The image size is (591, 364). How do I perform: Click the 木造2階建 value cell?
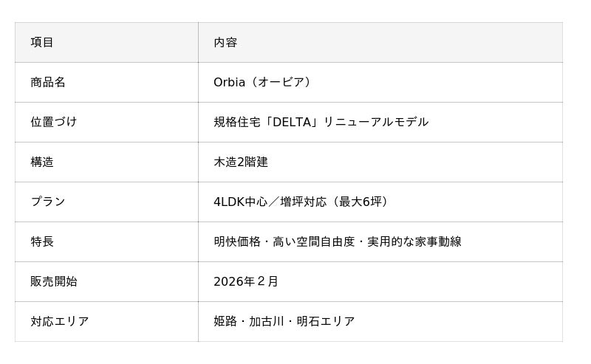pyautogui.click(x=241, y=162)
